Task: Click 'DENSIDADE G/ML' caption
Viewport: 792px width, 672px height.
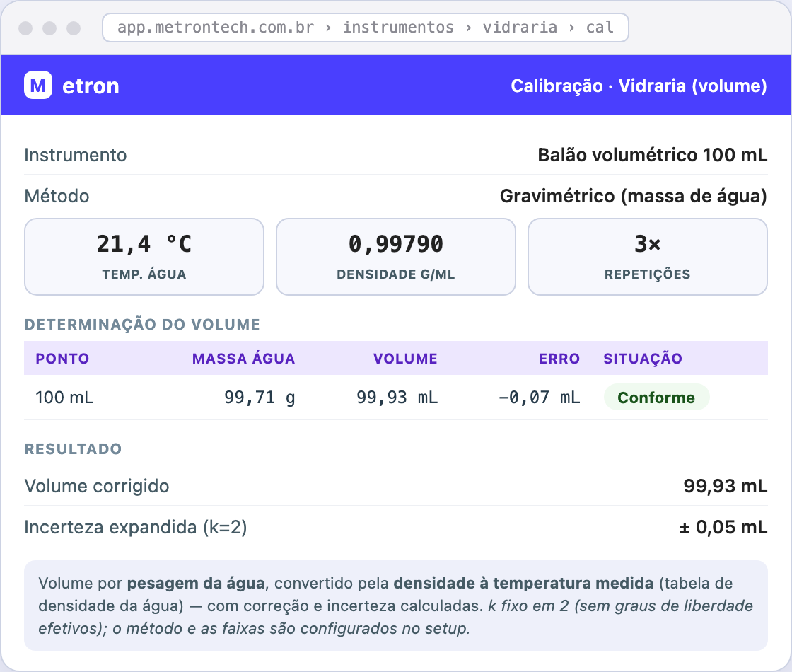Action: (396, 274)
